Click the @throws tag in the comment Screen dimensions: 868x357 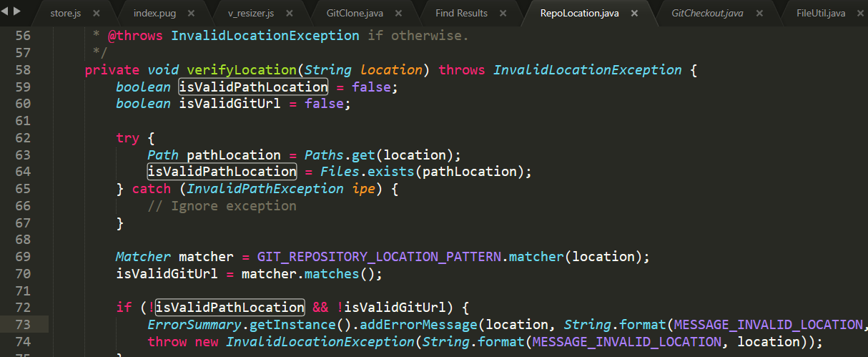pos(135,36)
